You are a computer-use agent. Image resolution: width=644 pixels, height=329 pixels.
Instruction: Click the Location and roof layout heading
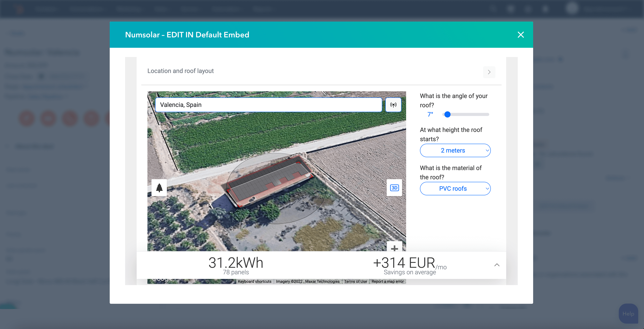click(x=181, y=71)
